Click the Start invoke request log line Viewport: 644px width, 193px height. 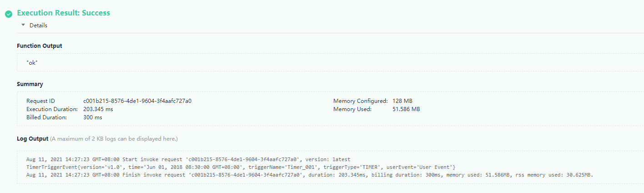188,159
